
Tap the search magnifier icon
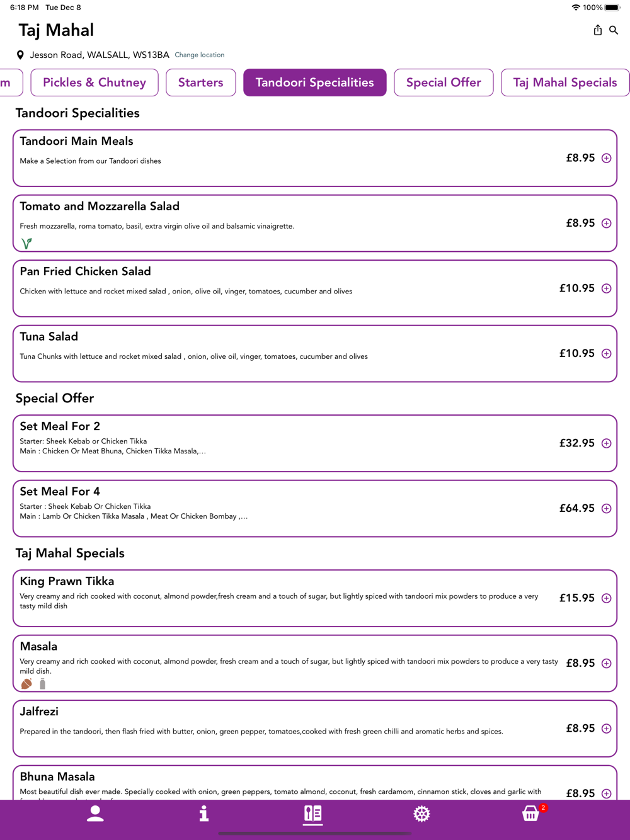[614, 30]
